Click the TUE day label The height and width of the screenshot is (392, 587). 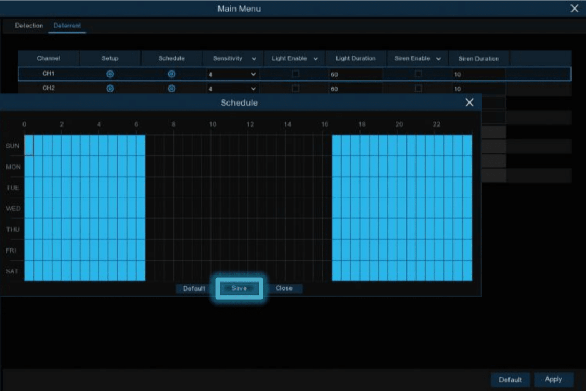click(13, 187)
